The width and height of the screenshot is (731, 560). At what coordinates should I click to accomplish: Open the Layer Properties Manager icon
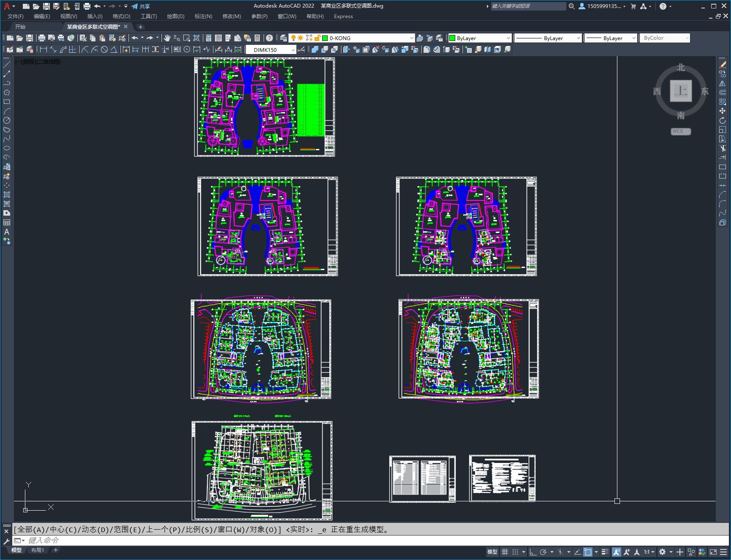283,38
